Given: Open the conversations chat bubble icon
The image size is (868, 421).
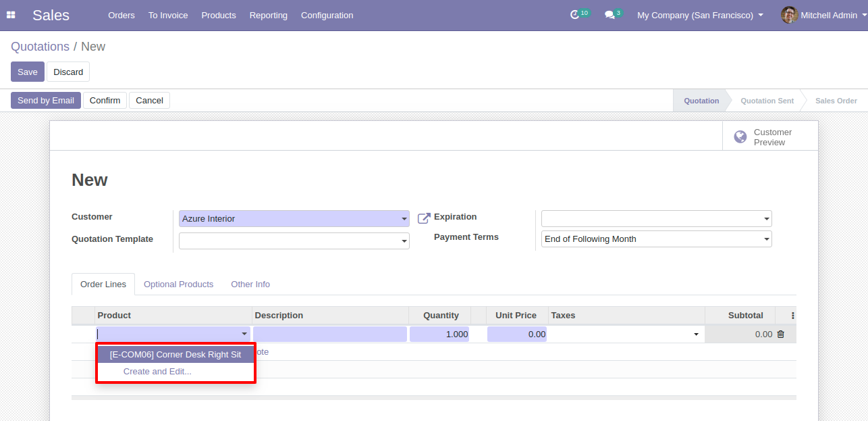Looking at the screenshot, I should click(x=609, y=15).
